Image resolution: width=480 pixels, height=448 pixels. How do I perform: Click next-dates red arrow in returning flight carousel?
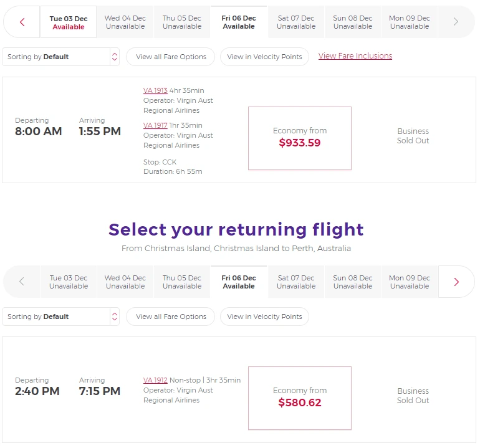(456, 282)
